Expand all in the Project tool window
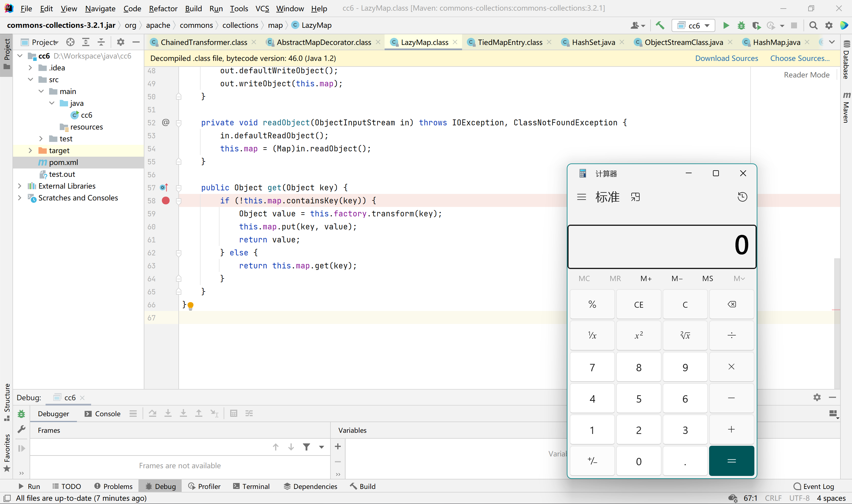The image size is (852, 504). coord(85,42)
